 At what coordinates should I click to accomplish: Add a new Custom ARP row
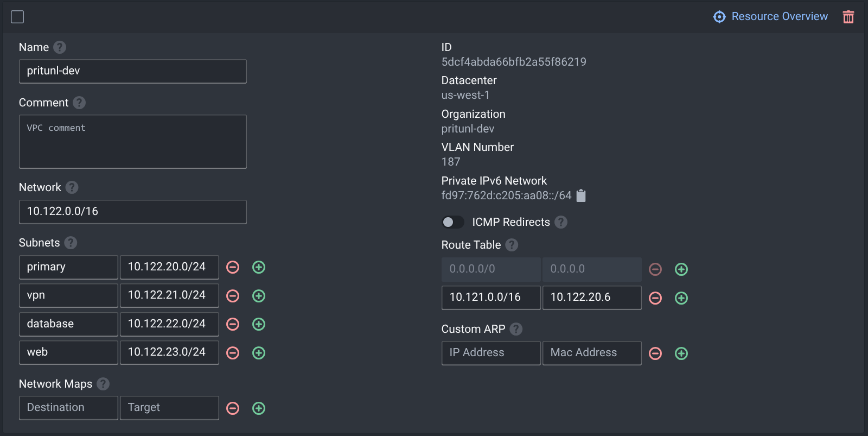pos(681,353)
